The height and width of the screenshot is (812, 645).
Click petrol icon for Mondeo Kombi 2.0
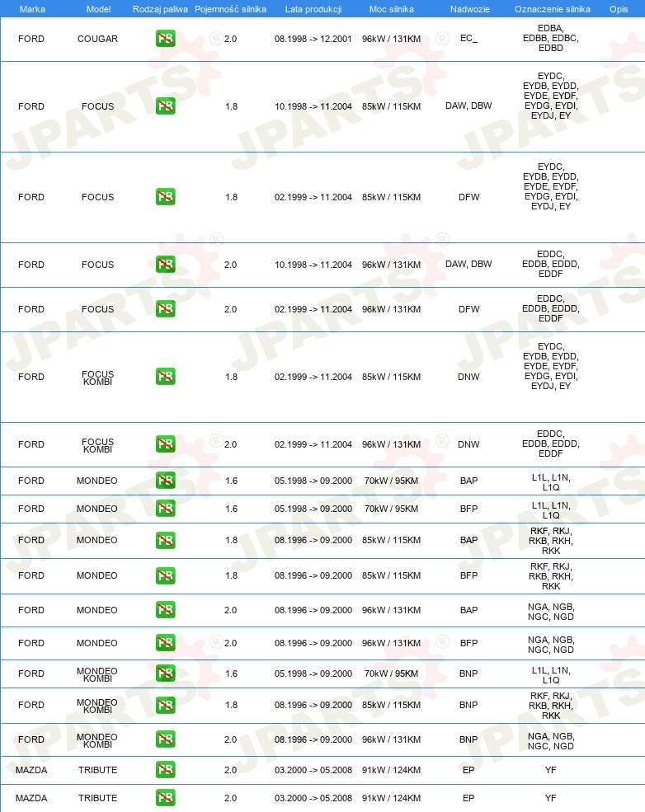pos(165,739)
